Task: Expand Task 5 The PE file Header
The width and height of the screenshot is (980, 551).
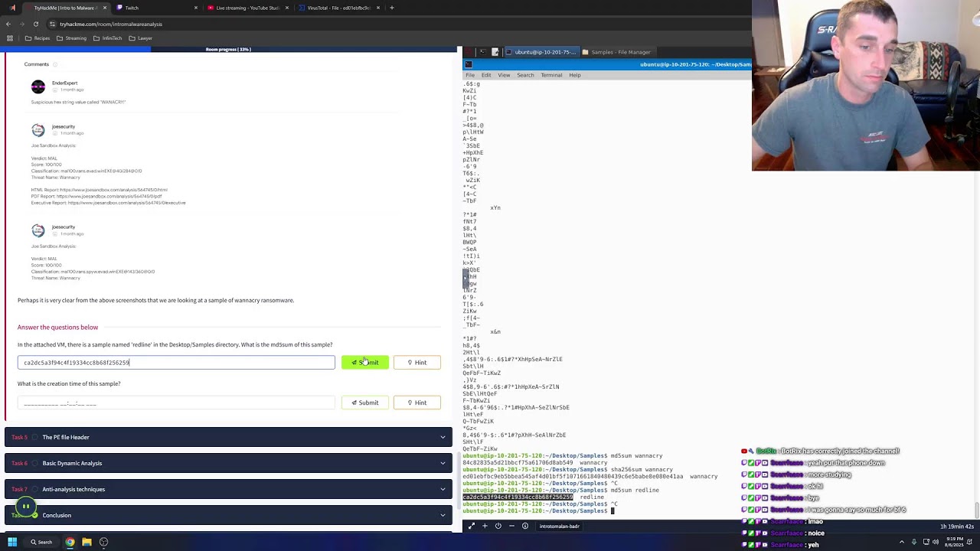Action: click(228, 437)
